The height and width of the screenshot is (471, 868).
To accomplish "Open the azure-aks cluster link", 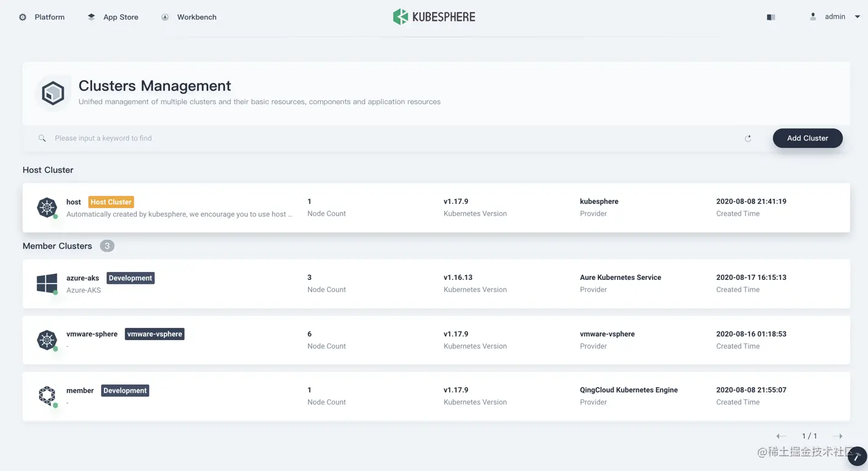I will [83, 278].
